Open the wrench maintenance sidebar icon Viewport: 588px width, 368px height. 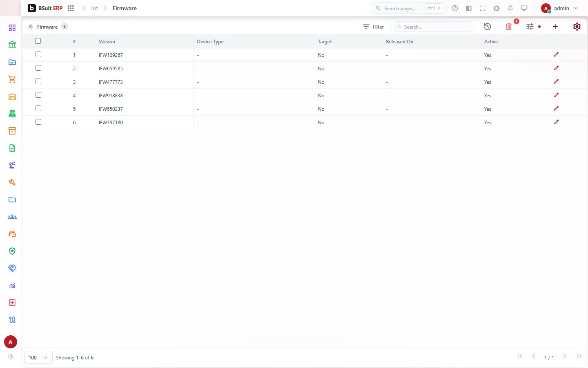point(12,182)
